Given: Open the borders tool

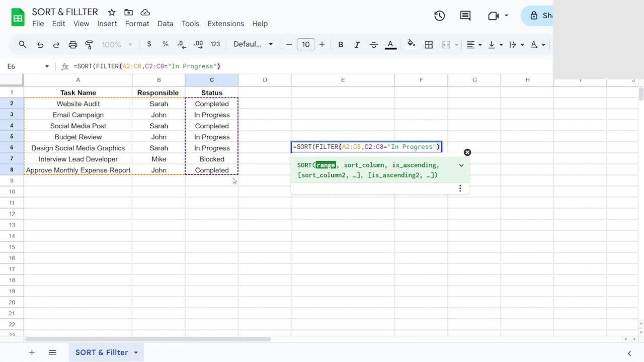Looking at the screenshot, I should (x=429, y=45).
